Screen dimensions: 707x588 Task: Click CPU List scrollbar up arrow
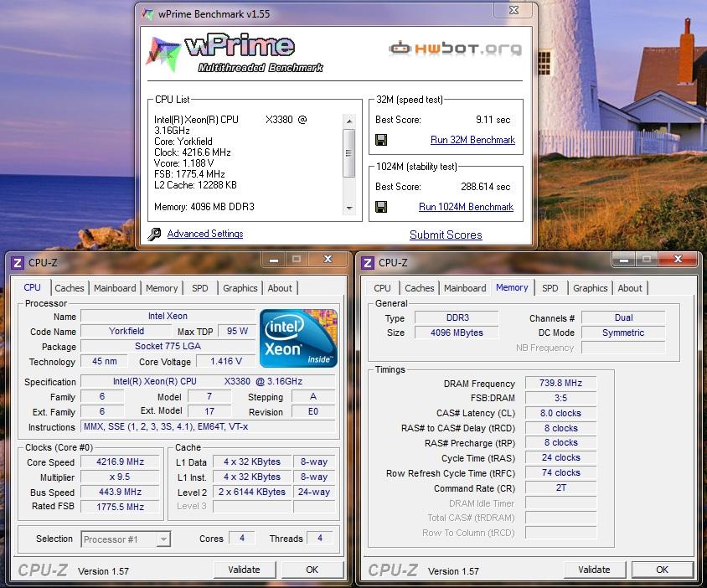click(349, 121)
